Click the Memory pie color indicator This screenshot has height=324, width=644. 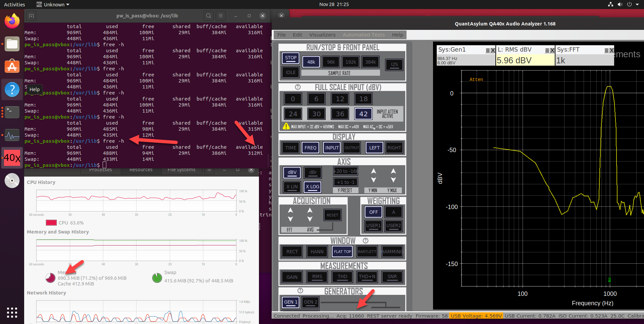pos(50,278)
